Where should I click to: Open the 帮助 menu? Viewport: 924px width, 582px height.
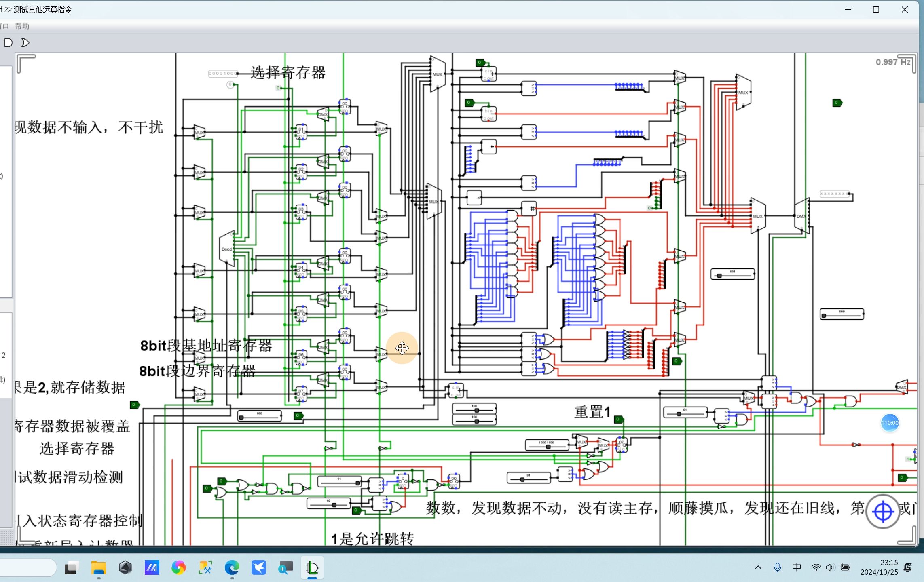point(22,26)
